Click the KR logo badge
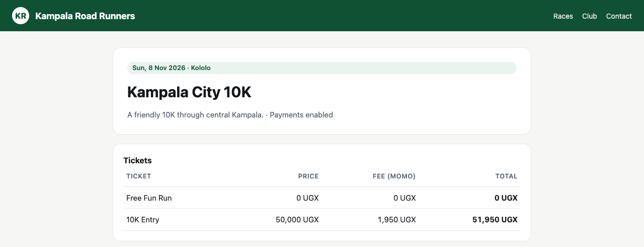 pos(21,16)
